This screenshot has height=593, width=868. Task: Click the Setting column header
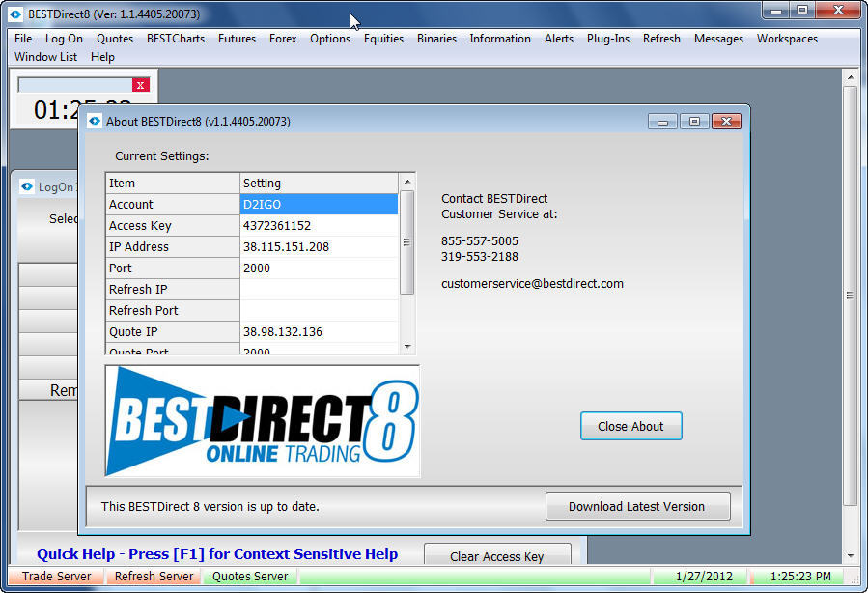point(319,184)
